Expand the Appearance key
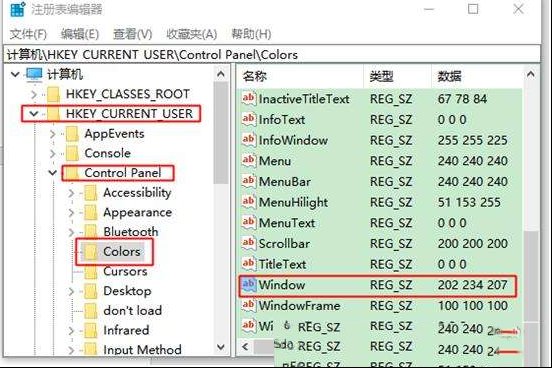 pos(71,213)
